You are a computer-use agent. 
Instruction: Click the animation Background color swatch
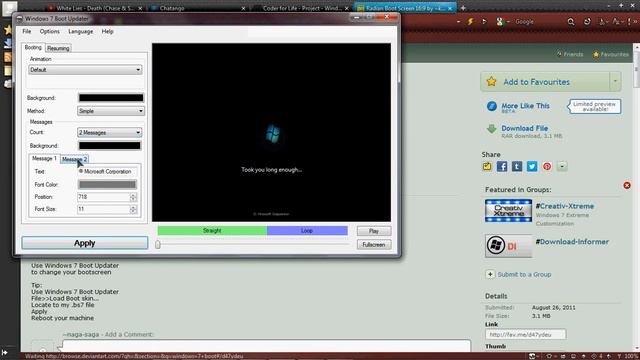point(111,98)
